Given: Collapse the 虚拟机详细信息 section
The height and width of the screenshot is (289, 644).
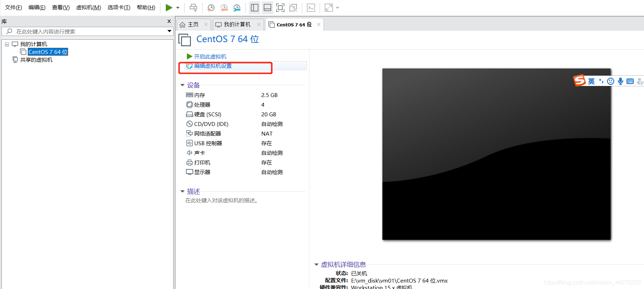Looking at the screenshot, I should tap(316, 264).
